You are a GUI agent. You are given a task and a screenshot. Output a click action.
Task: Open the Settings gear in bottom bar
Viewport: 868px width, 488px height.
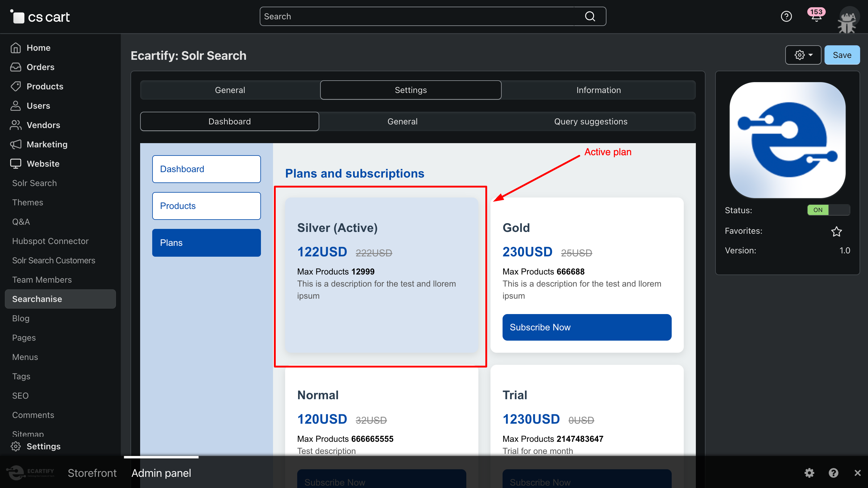click(x=809, y=473)
